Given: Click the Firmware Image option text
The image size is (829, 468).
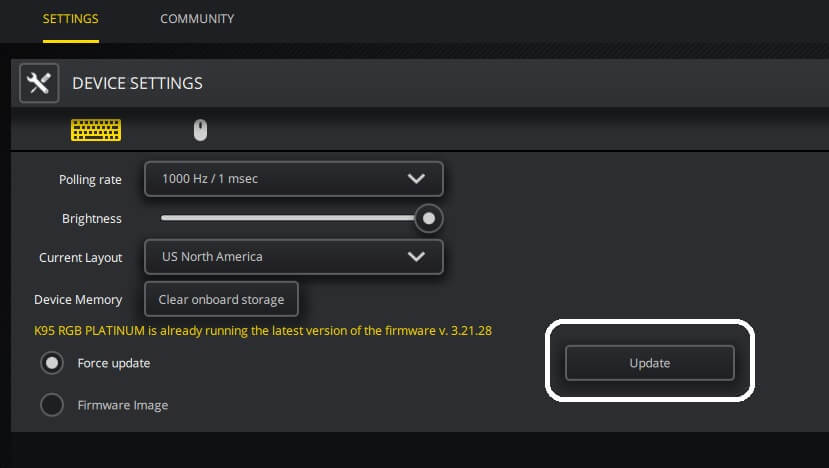Looking at the screenshot, I should click(x=122, y=405).
